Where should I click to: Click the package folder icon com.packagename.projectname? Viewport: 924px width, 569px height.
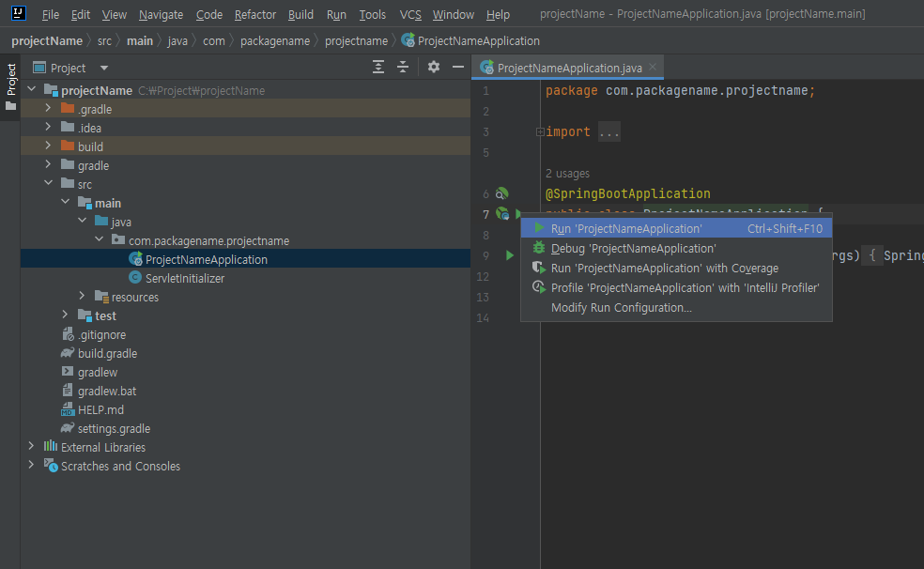tap(118, 239)
